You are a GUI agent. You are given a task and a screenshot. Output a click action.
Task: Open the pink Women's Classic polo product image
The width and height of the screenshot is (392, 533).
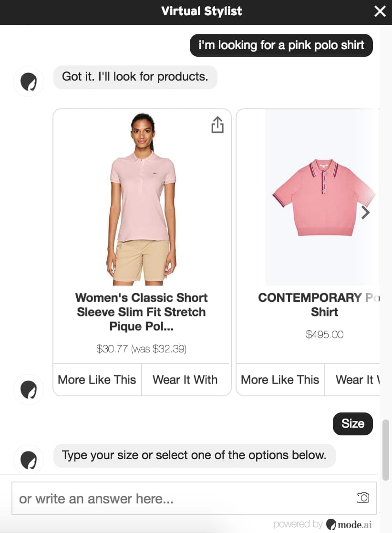142,199
